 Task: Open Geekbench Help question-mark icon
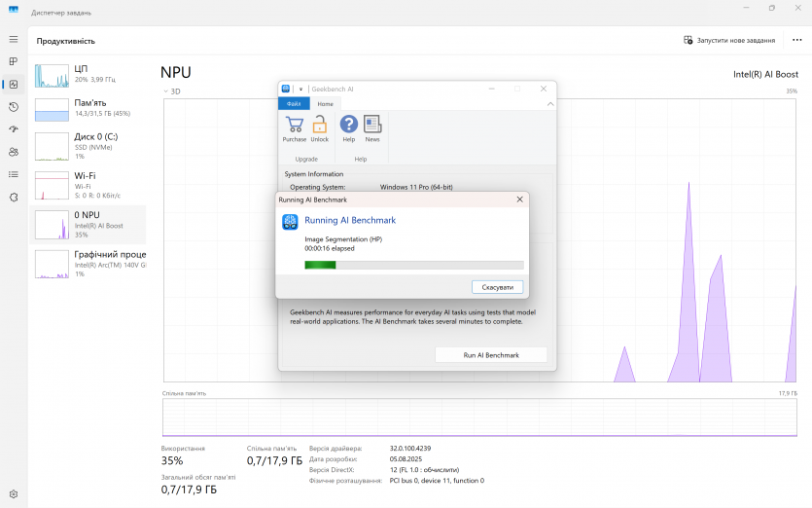(x=348, y=125)
